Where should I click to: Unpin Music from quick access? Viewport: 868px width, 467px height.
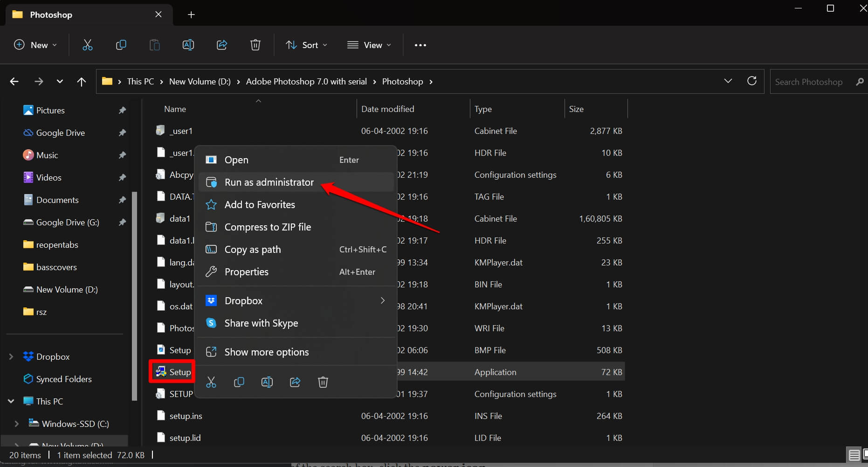click(x=122, y=155)
